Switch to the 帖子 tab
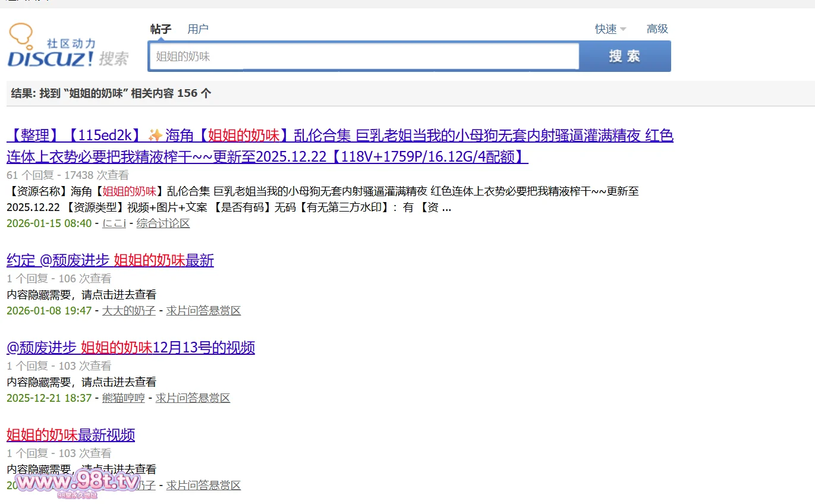Screen dimensions: 815x504 (x=161, y=29)
